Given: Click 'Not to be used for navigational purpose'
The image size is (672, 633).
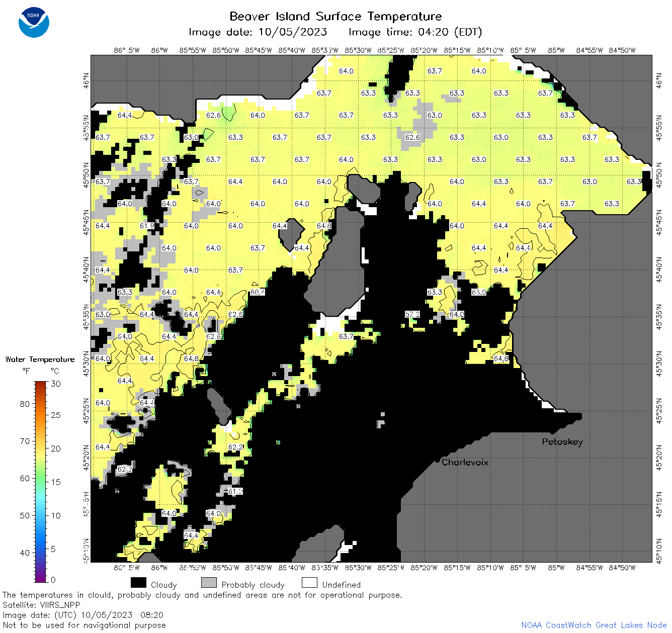Looking at the screenshot, I should [84, 625].
